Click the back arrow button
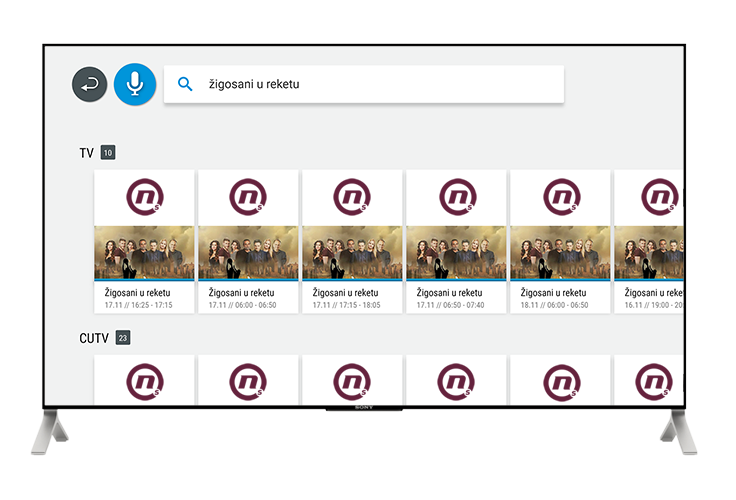 click(x=90, y=85)
